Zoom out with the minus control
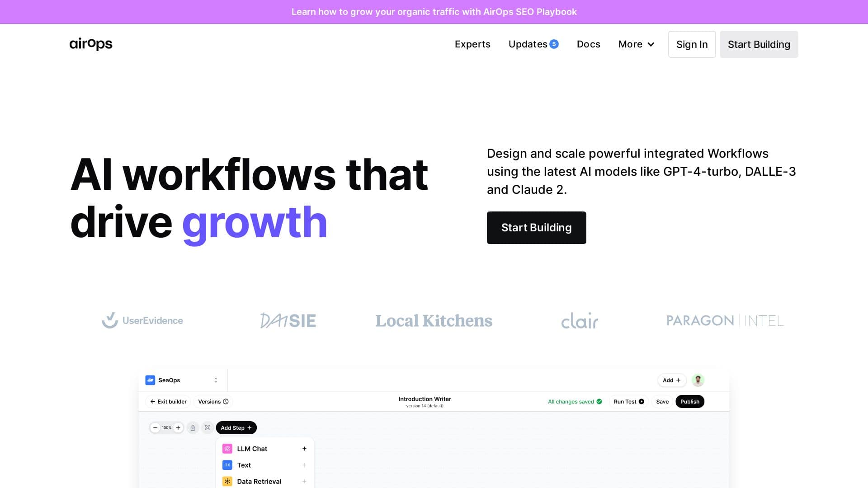The width and height of the screenshot is (868, 488). coord(155,427)
